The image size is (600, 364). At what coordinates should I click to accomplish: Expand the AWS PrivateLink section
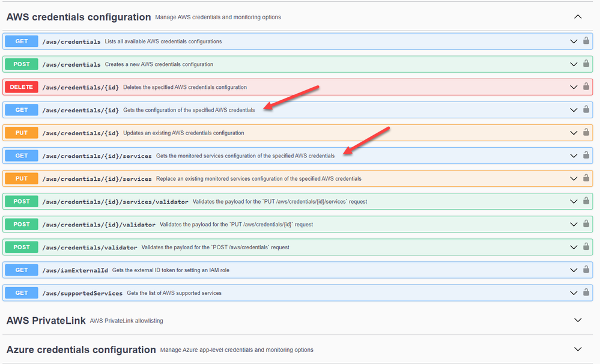click(578, 320)
